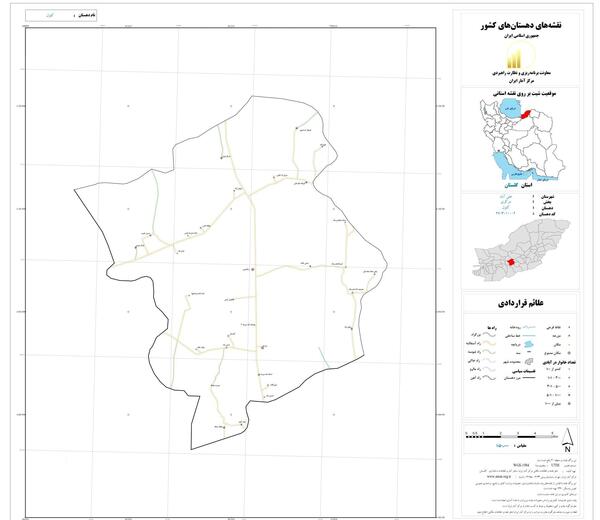Click the north arrow marked N
Viewport: 600px width, 520px height.
pyautogui.click(x=567, y=441)
